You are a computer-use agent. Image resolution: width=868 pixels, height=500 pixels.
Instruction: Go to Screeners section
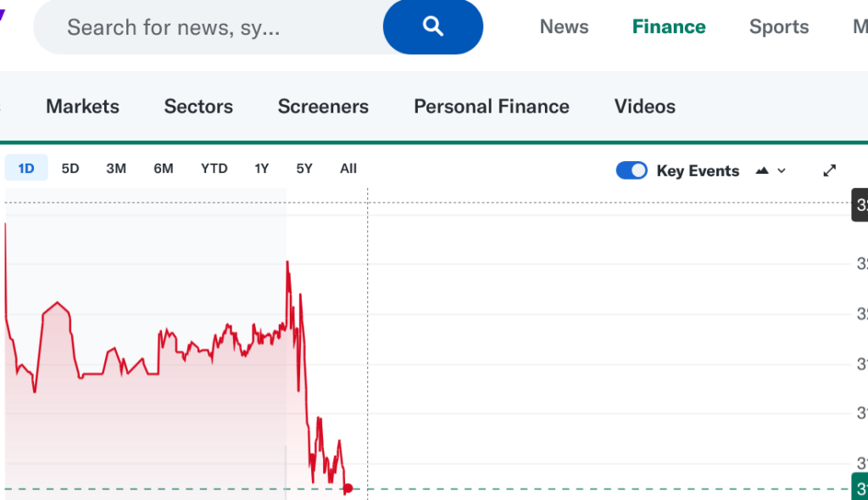point(323,107)
